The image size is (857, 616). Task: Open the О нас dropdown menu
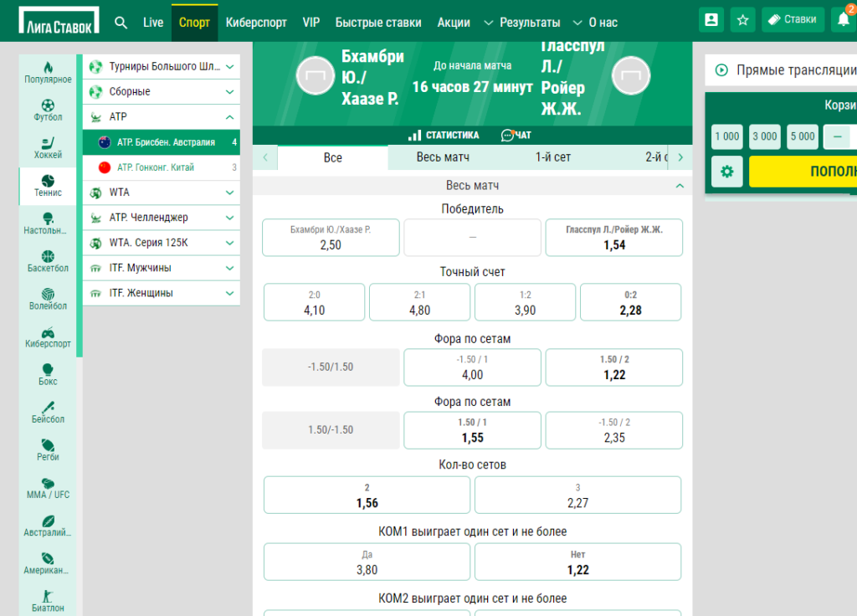[x=595, y=23]
